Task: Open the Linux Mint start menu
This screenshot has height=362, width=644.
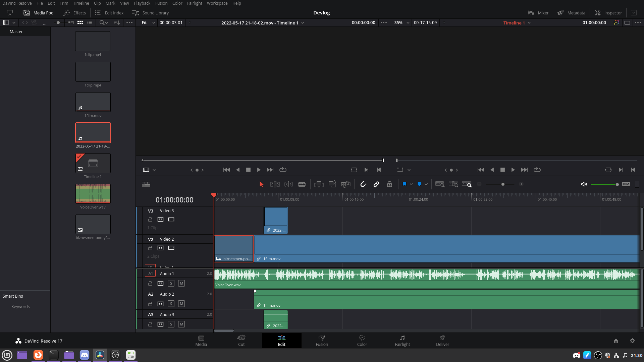Action: click(x=7, y=355)
